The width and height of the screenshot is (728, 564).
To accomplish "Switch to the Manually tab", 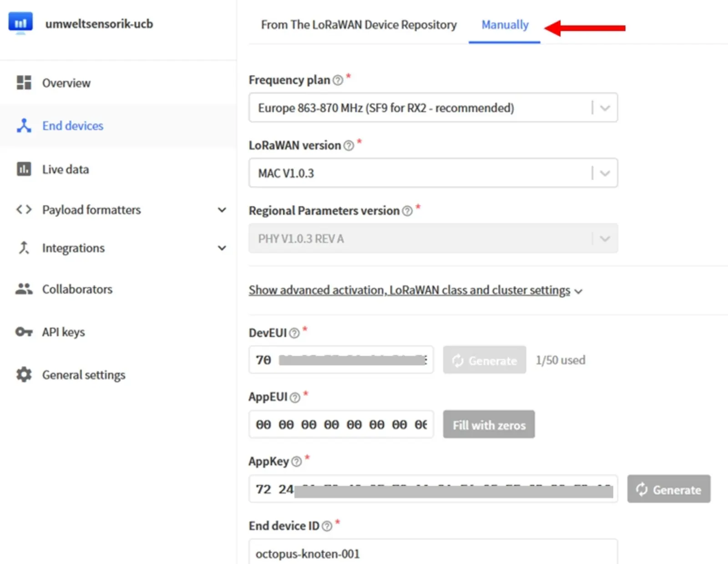I will pos(505,25).
